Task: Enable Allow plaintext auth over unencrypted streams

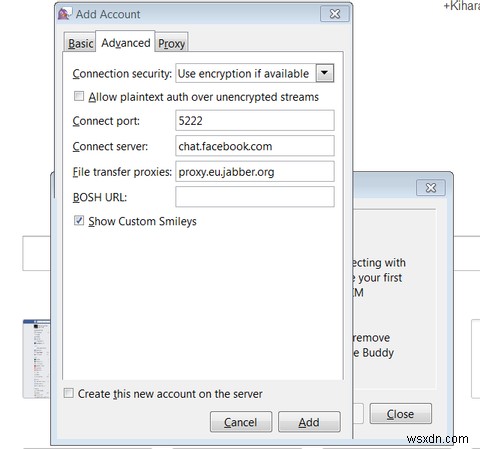Action: 79,97
